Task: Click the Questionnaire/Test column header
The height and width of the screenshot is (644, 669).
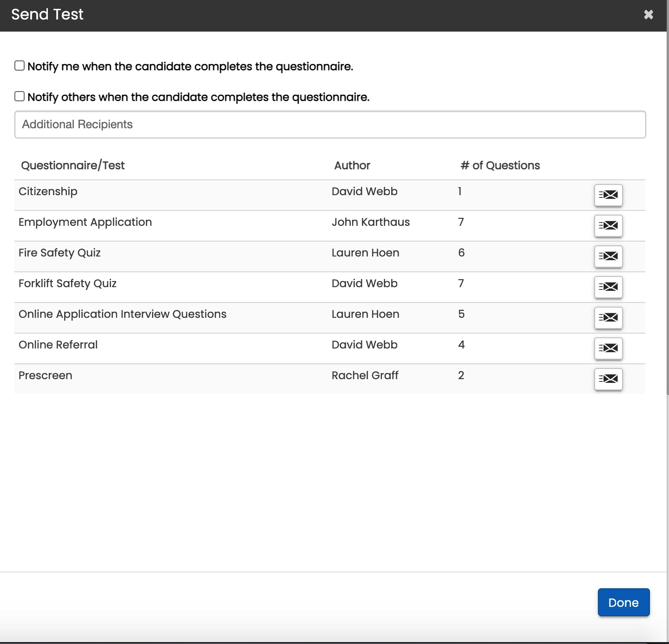Action: pos(73,165)
